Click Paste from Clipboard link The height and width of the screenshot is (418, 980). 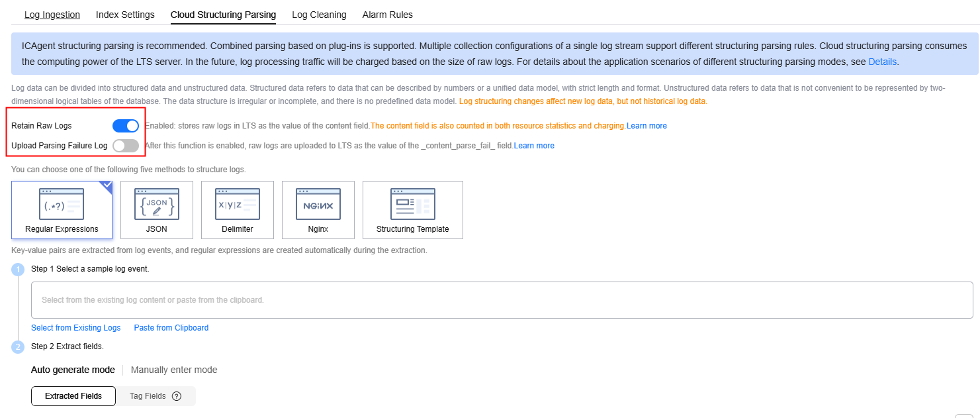point(171,328)
